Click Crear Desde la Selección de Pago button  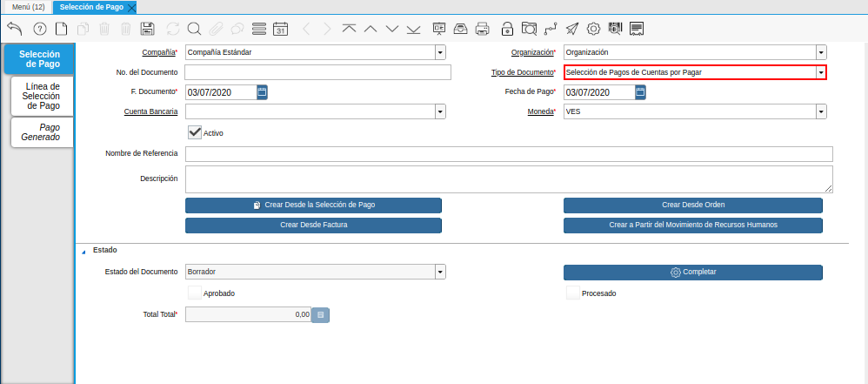point(313,205)
